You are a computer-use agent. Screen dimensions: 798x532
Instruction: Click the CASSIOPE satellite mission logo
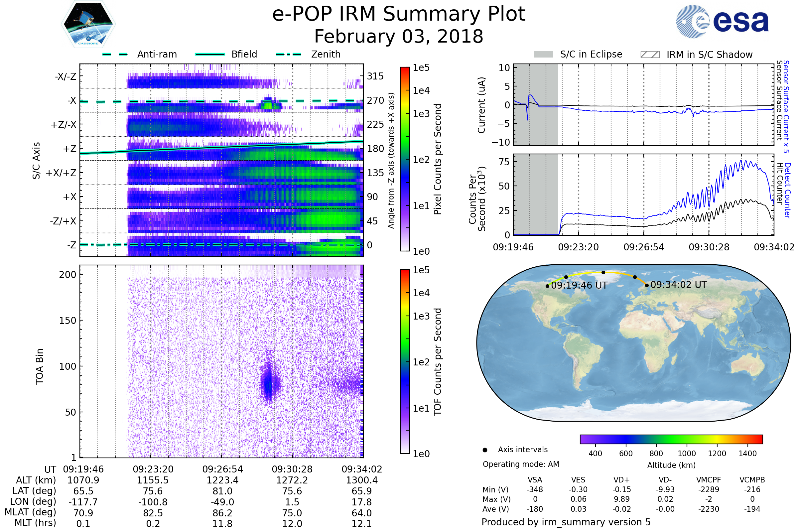pos(88,24)
